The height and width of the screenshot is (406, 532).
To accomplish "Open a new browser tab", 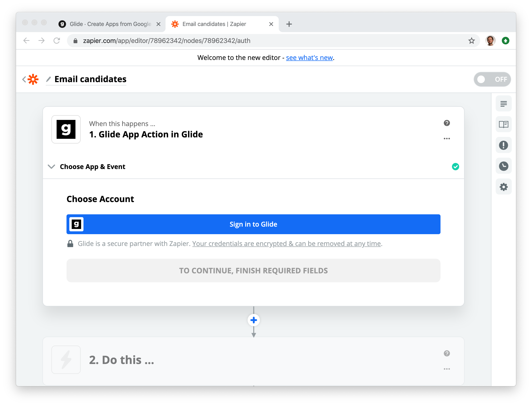I will click(289, 24).
